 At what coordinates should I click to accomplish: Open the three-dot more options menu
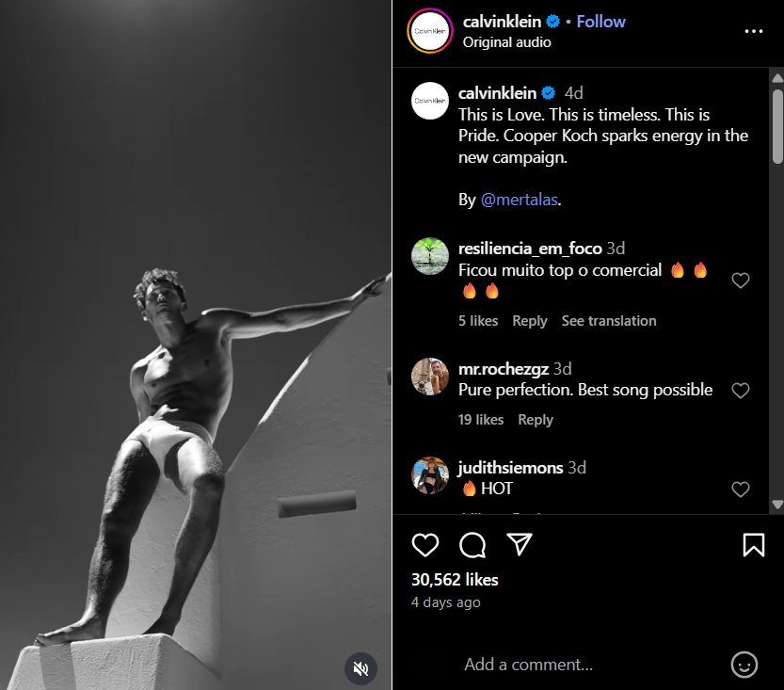(753, 31)
